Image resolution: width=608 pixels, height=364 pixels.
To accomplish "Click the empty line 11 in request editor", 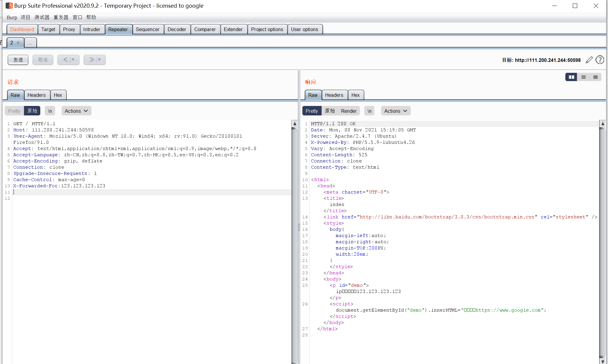I will pos(152,192).
